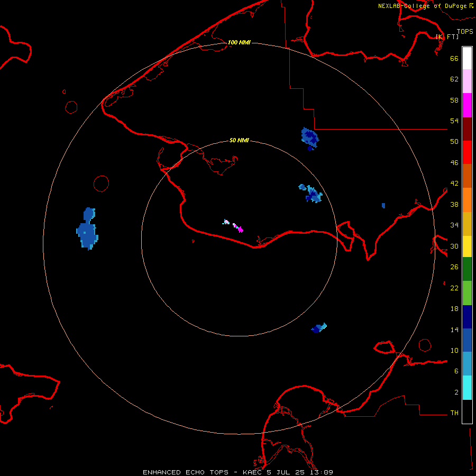Click the 50 scale value in the legend
The width and height of the screenshot is (476, 476).
coord(454,142)
